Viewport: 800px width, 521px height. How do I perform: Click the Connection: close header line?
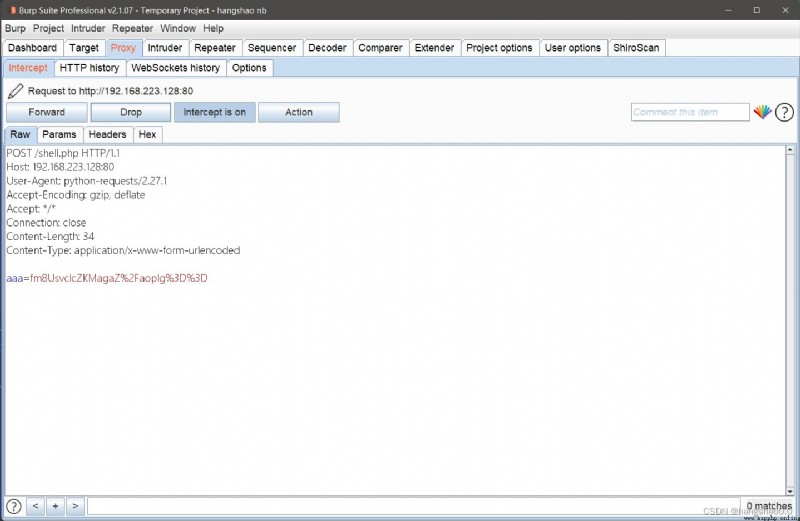coord(46,222)
